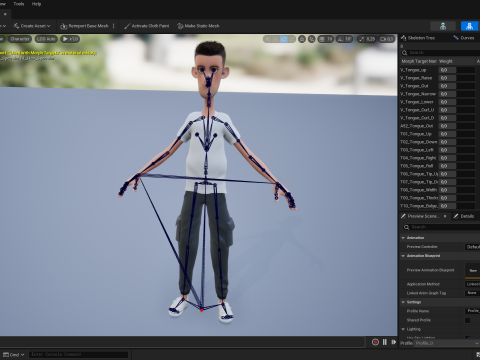Screen dimensions: 480x360
Task: Pause the preview playback
Action: tap(385, 342)
